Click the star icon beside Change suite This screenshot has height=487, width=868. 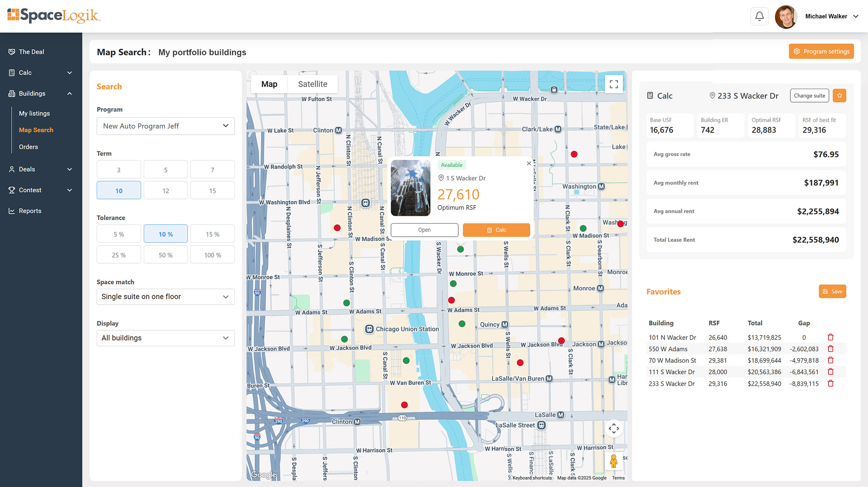pos(839,95)
